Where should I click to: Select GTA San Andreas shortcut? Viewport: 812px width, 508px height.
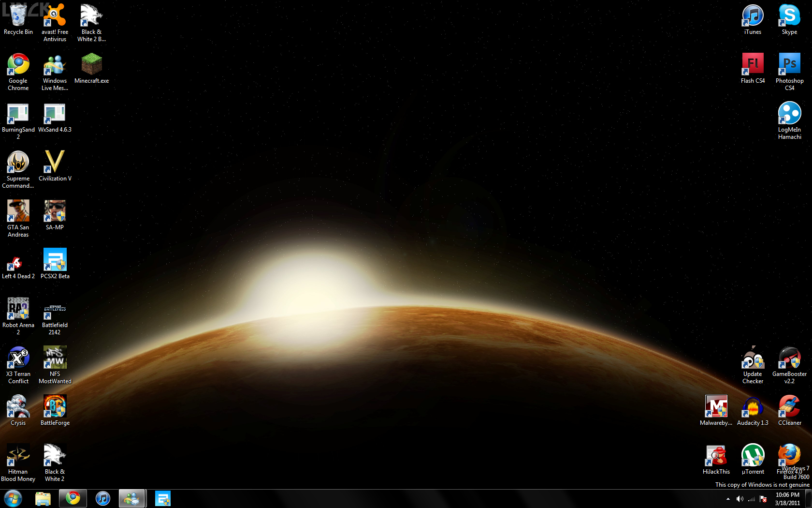pyautogui.click(x=18, y=218)
